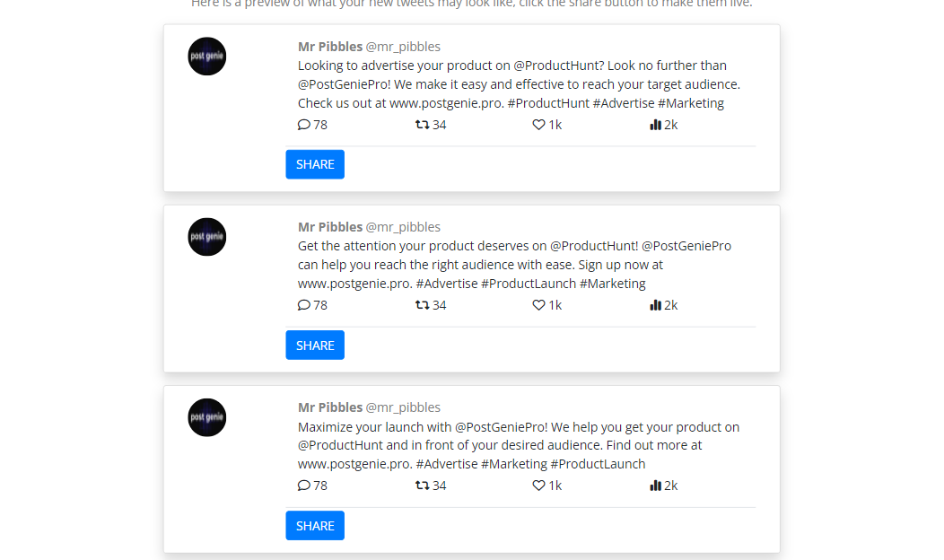This screenshot has width=944, height=560.
Task: Click the post genie avatar on the third tweet
Action: click(x=207, y=417)
